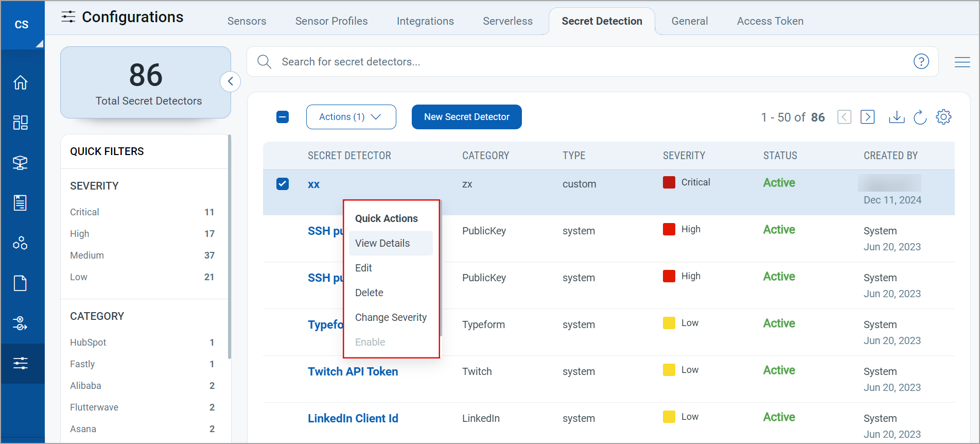The image size is (980, 444).
Task: Go to next page of results
Action: click(867, 117)
